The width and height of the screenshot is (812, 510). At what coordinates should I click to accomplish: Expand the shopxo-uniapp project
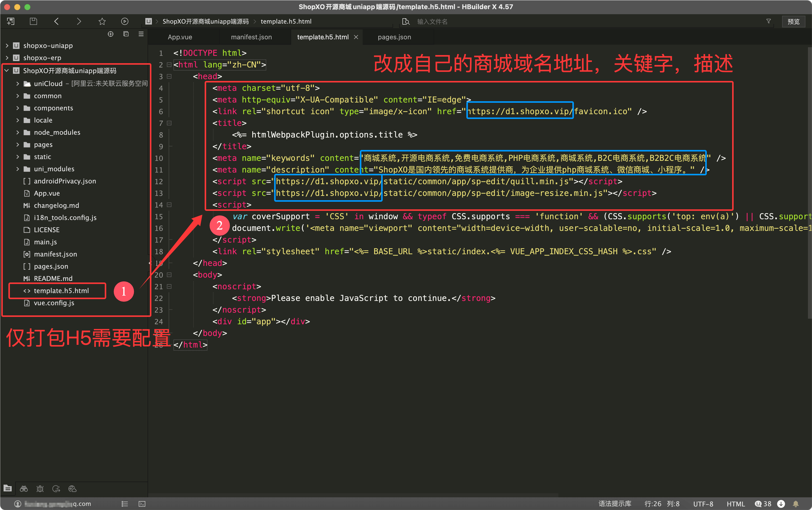(7, 45)
